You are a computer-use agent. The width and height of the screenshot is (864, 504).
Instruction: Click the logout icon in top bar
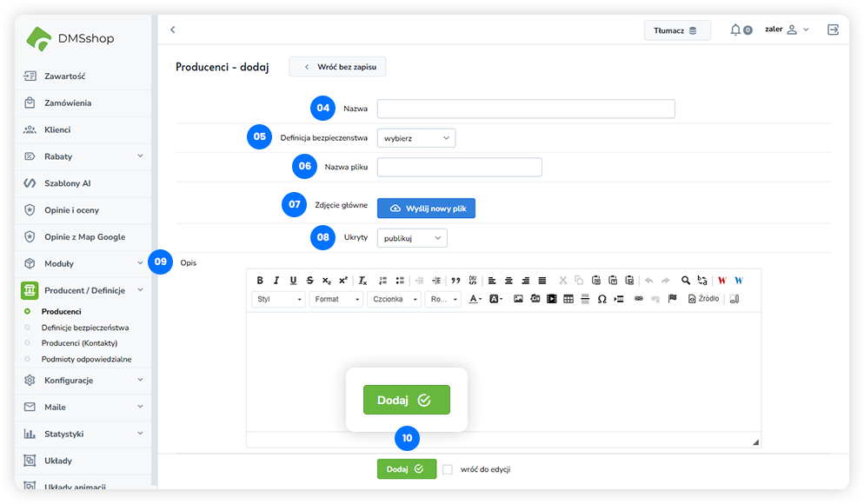833,30
